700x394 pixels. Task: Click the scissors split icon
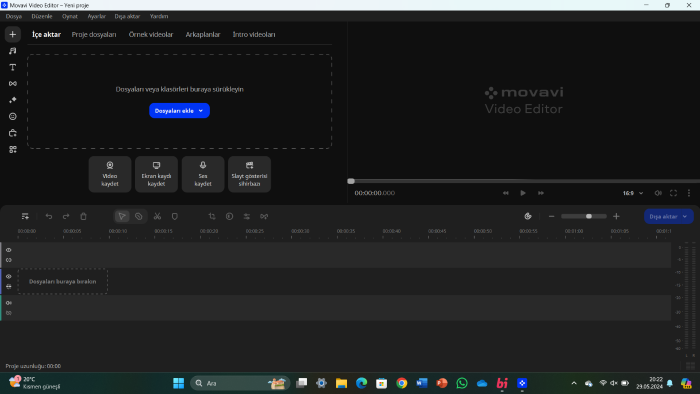(x=157, y=216)
